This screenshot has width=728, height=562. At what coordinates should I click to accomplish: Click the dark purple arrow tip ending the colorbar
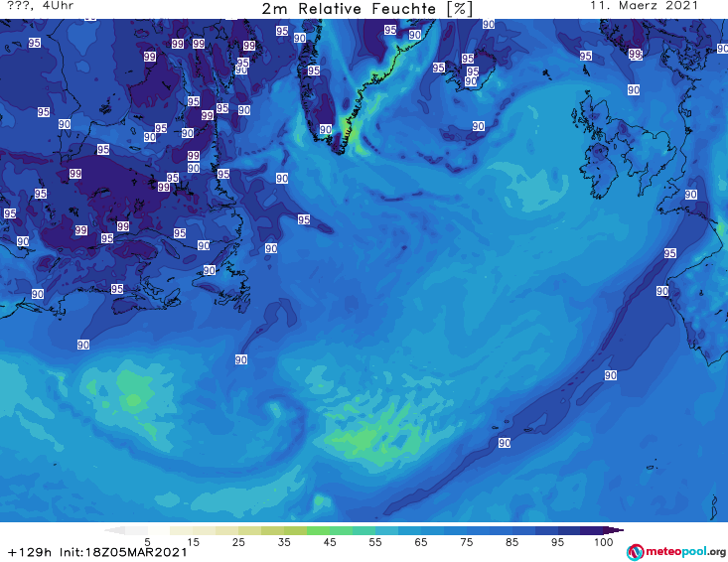(614, 530)
